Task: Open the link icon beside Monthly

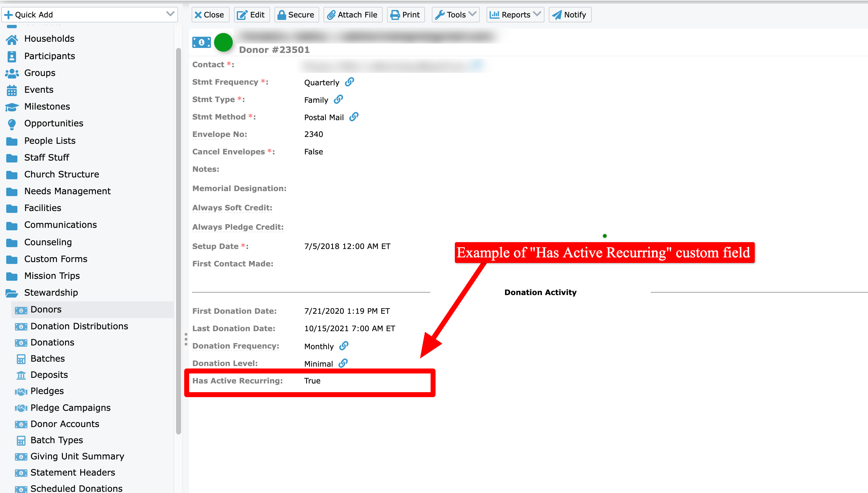Action: point(344,346)
